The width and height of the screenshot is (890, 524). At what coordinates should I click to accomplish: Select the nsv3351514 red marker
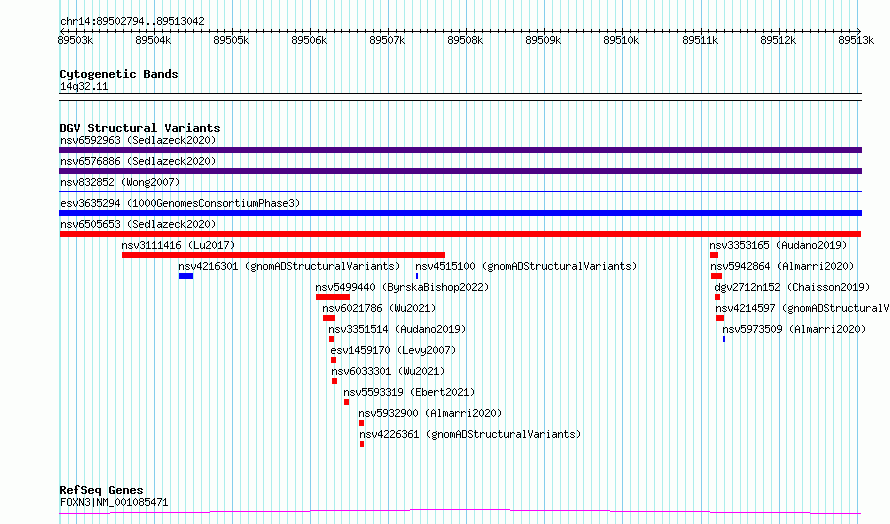(331, 339)
